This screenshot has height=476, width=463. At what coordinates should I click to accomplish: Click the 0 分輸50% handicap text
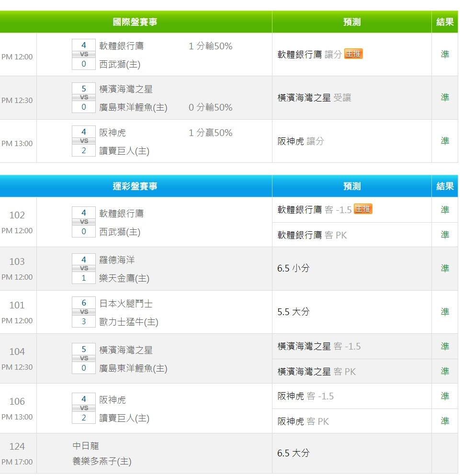click(210, 107)
